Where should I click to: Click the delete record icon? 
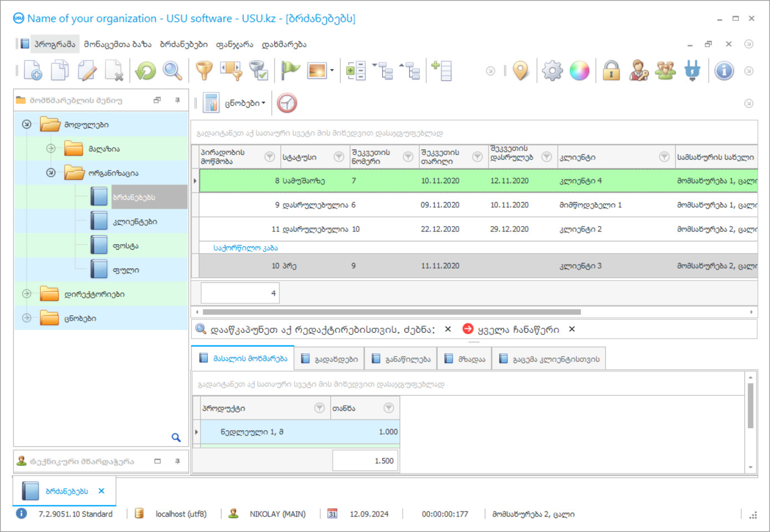coord(114,71)
